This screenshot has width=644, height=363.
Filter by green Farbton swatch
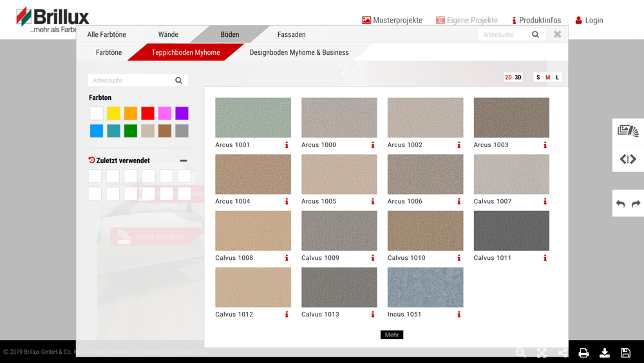(x=131, y=131)
